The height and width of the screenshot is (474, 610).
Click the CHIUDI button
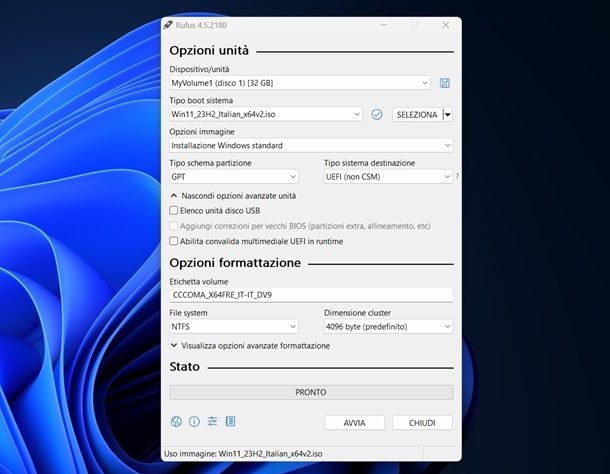422,423
